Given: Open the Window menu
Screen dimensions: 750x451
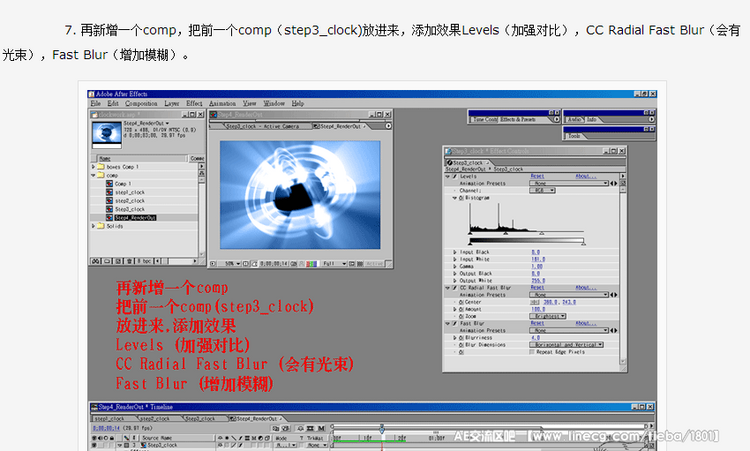Looking at the screenshot, I should pos(274,103).
